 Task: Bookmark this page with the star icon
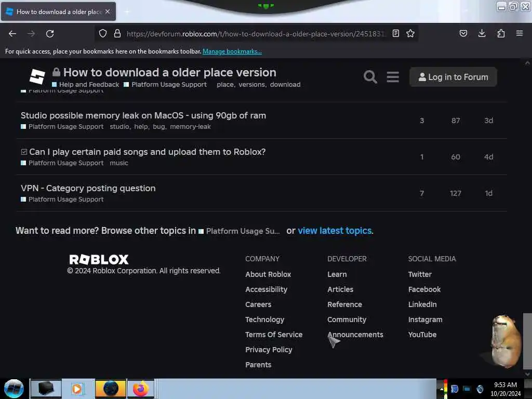pyautogui.click(x=410, y=34)
